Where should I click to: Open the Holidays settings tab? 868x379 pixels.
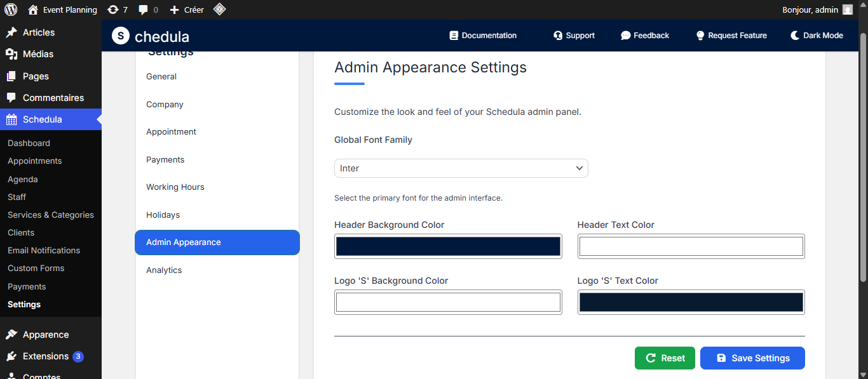[217, 215]
